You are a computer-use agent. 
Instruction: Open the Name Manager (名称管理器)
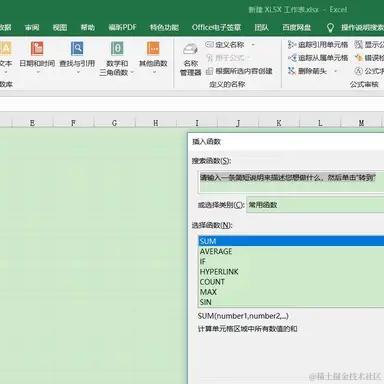point(191,60)
